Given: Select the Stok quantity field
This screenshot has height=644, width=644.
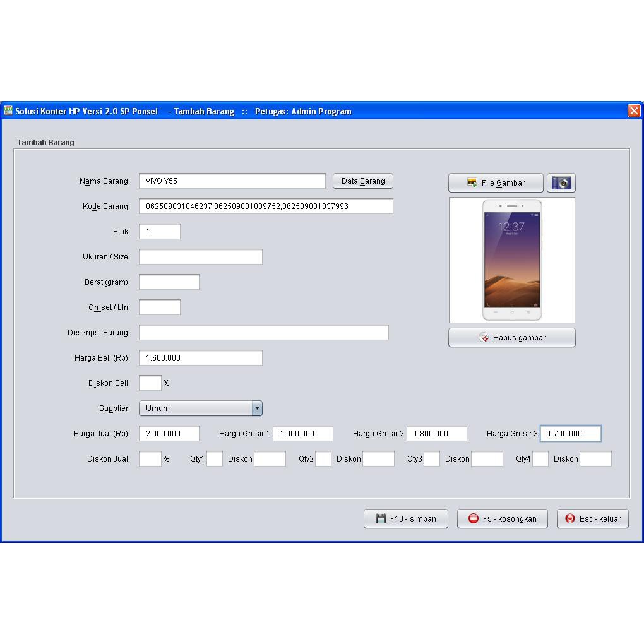Looking at the screenshot, I should [160, 232].
